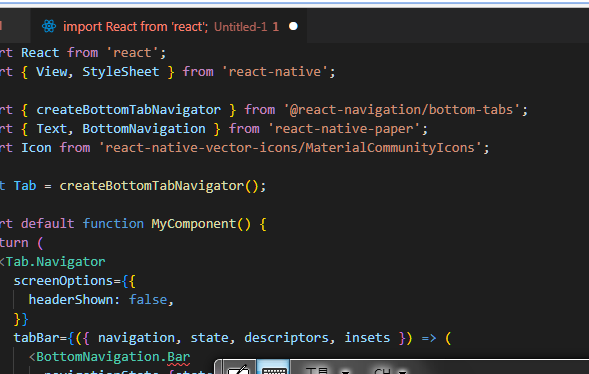Click the underlined "BottomNavigation.Bar" tag
589x374 pixels.
click(x=113, y=357)
